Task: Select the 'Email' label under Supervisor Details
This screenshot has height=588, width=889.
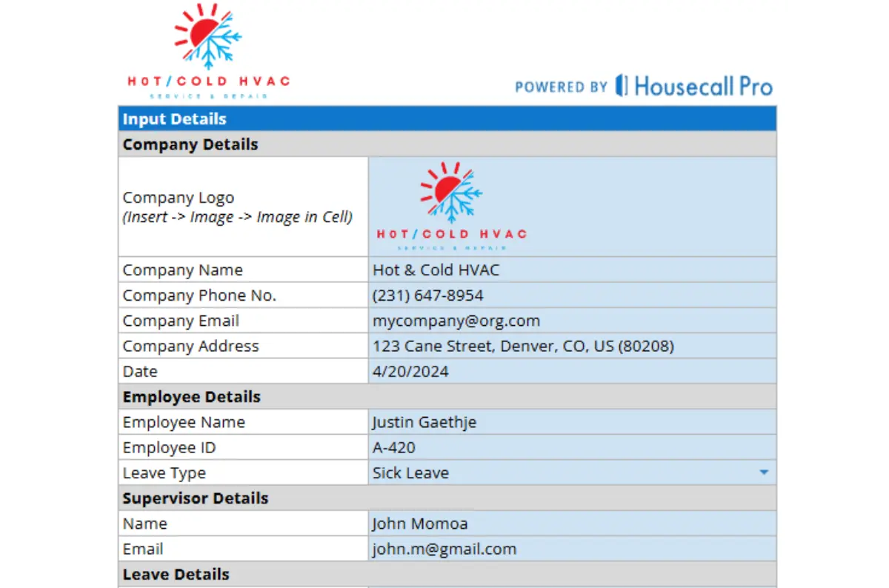Action: pyautogui.click(x=143, y=549)
